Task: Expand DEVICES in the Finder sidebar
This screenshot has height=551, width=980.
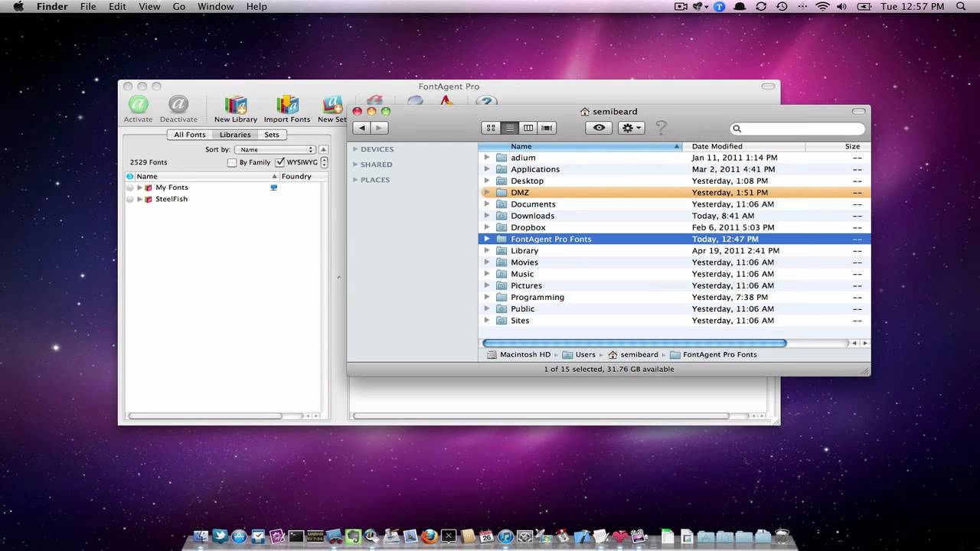Action: [355, 149]
